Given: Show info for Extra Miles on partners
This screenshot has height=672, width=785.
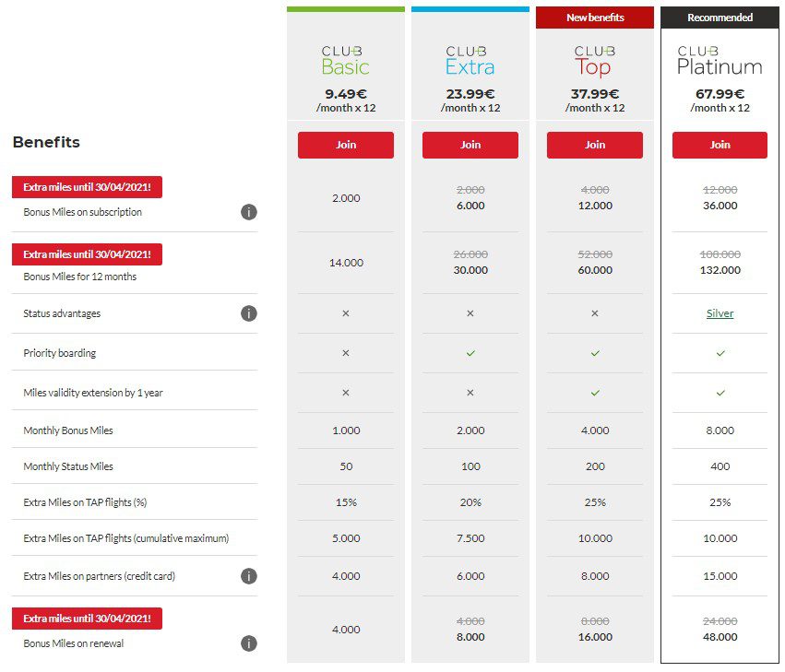Looking at the screenshot, I should point(249,576).
